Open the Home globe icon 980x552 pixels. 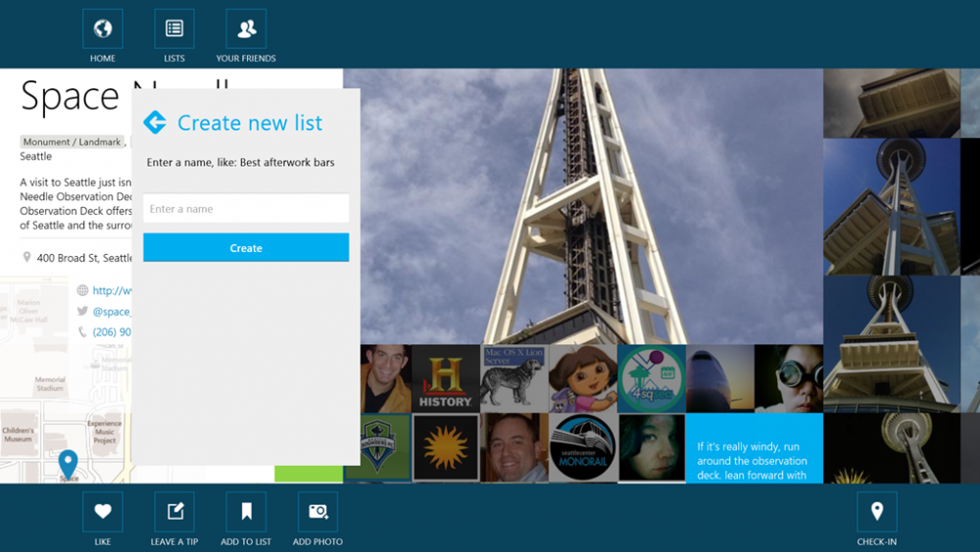pos(103,29)
